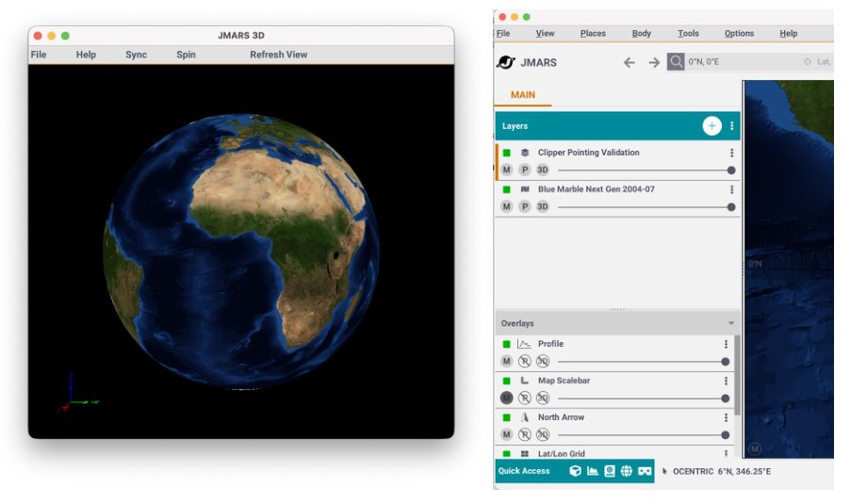867x504 pixels.
Task: Click the search magnifier icon
Action: [676, 61]
